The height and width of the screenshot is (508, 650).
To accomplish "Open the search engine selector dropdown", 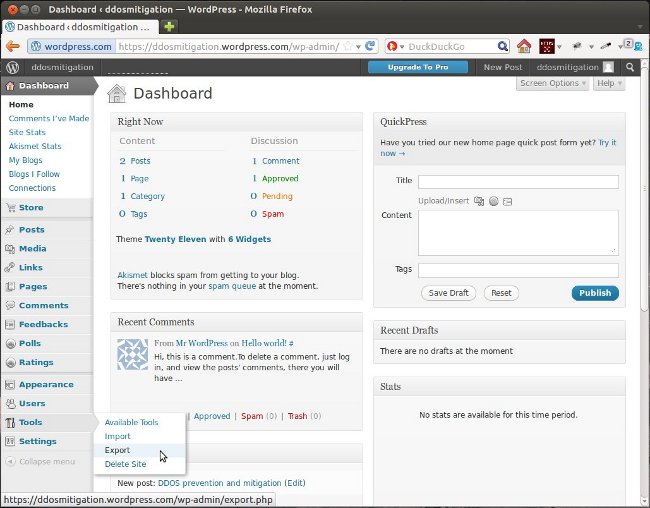I will [x=396, y=46].
